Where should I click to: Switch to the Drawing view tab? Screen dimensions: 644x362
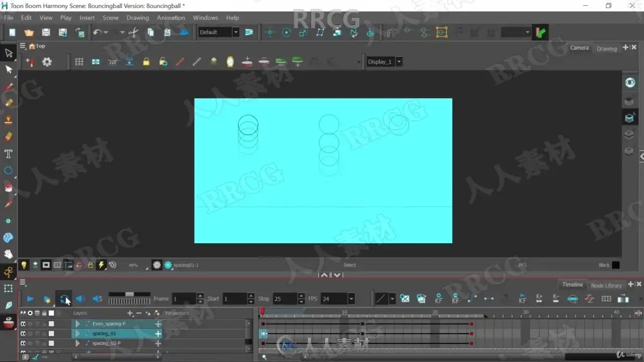pos(607,48)
